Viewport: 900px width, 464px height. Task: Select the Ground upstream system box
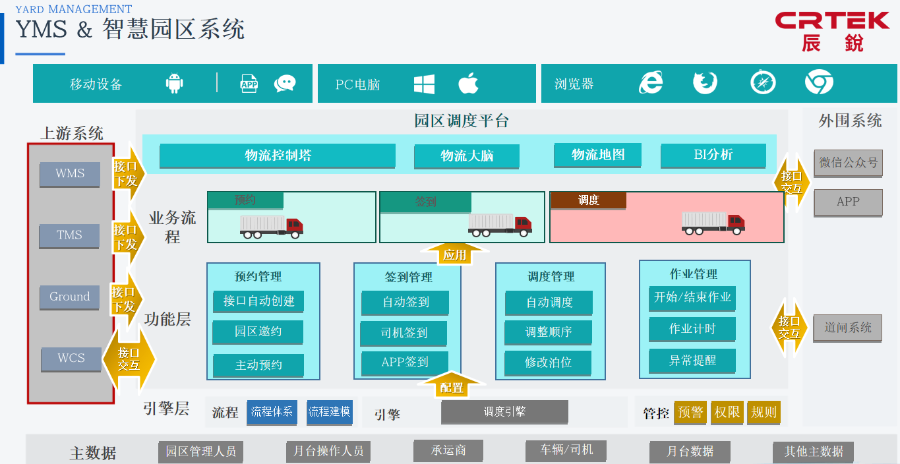pos(69,297)
